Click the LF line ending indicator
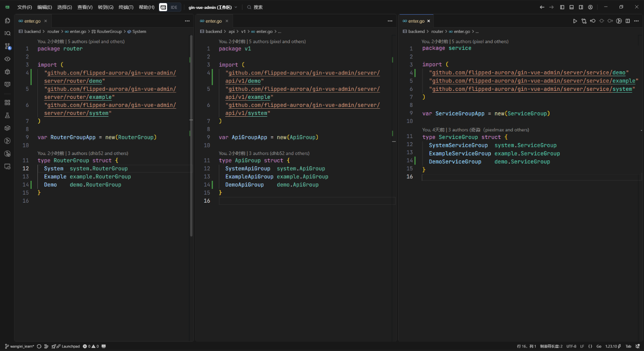644x351 pixels. [x=582, y=346]
